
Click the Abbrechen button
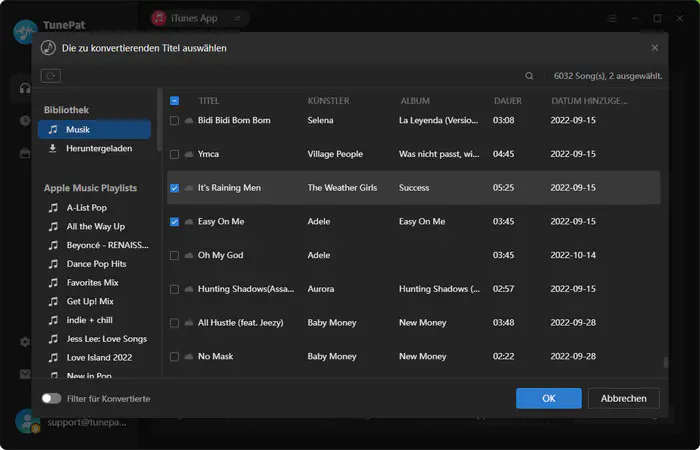624,398
